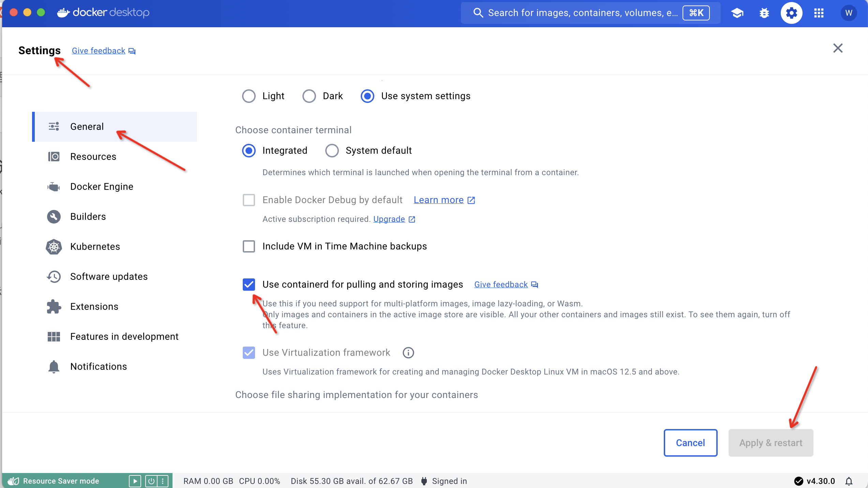
Task: Open Extensions settings panel
Action: pos(94,306)
